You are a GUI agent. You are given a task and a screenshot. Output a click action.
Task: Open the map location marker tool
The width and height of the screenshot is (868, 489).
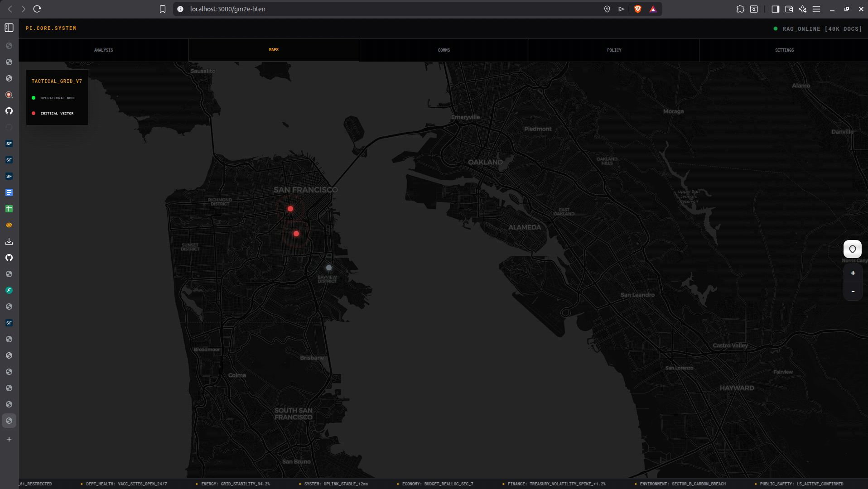(853, 249)
